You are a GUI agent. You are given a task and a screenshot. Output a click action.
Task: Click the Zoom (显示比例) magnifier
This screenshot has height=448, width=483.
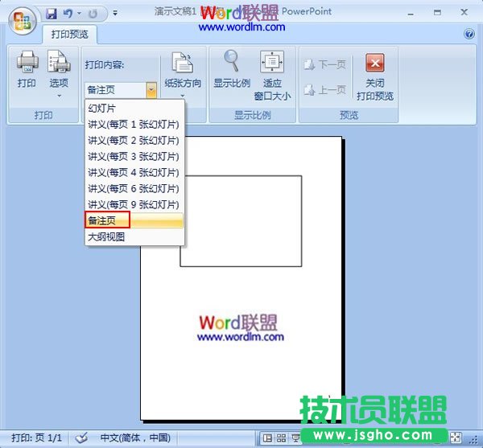pos(232,69)
